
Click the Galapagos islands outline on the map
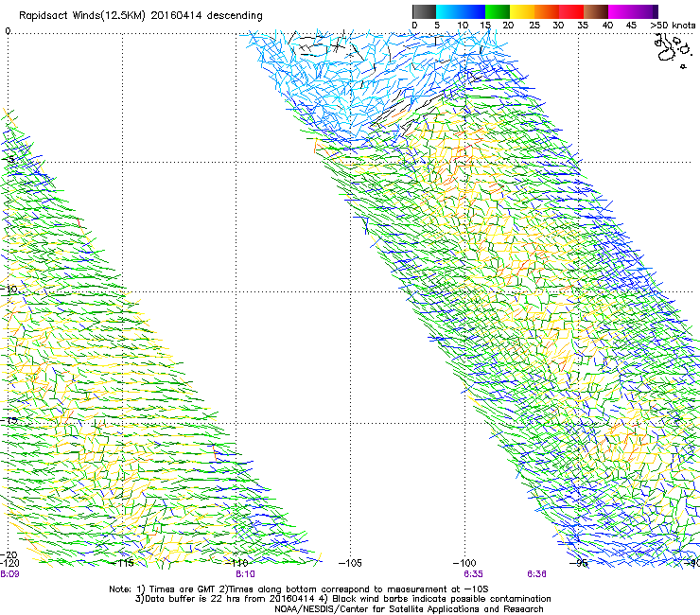[x=672, y=50]
